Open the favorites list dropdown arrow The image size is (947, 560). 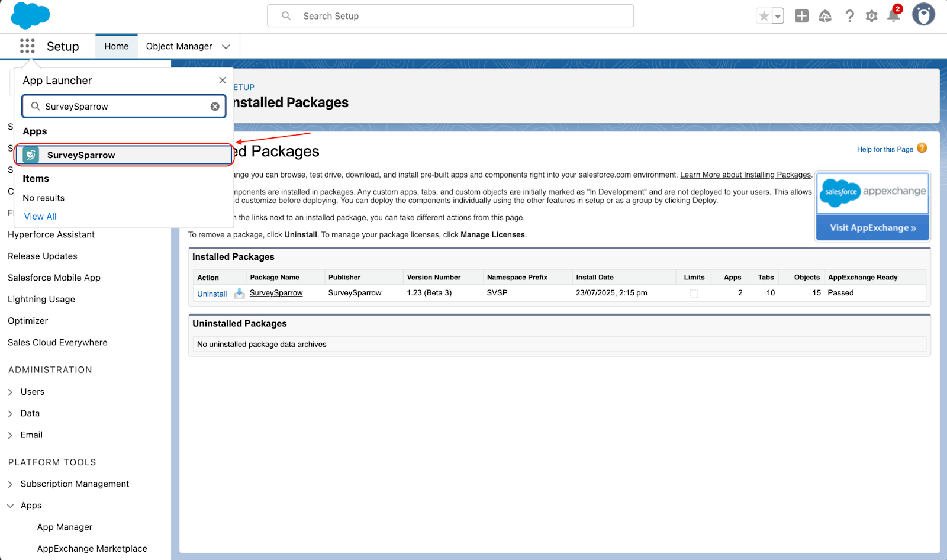(778, 17)
